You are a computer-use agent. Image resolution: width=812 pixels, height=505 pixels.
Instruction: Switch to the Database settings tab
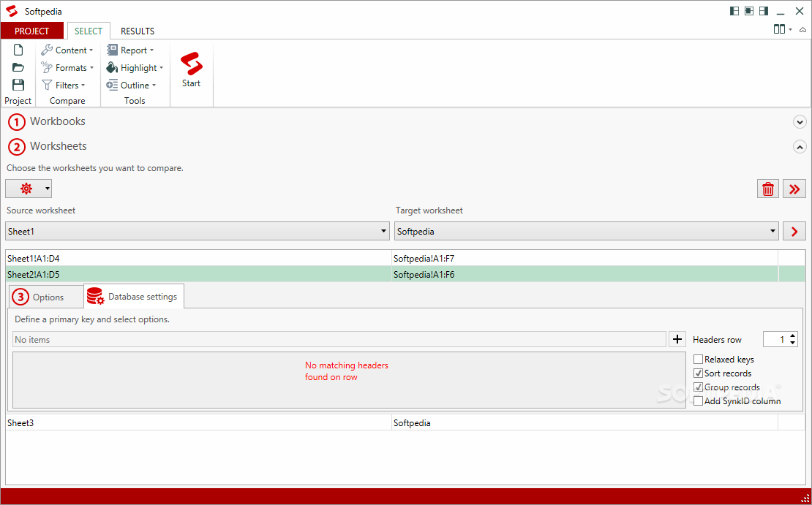pyautogui.click(x=134, y=297)
